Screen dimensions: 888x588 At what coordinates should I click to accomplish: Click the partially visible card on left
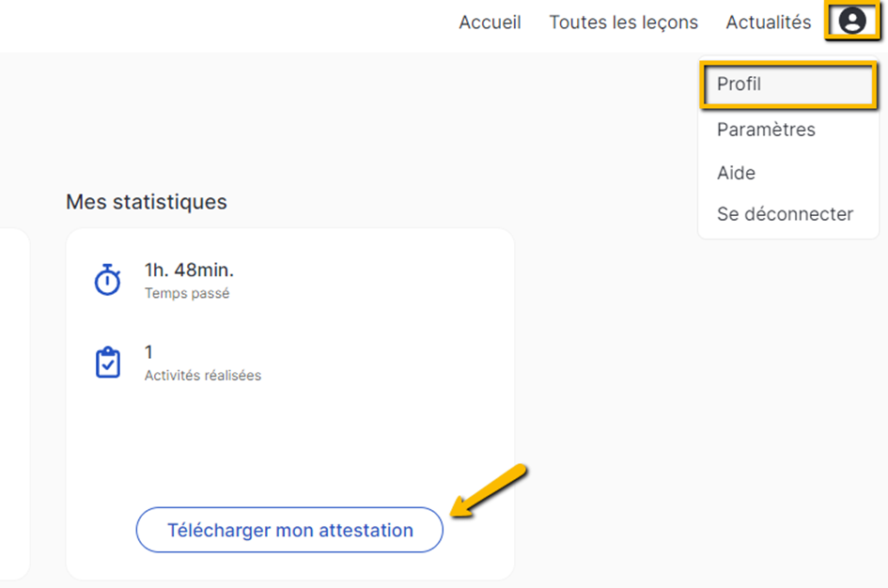point(14,404)
